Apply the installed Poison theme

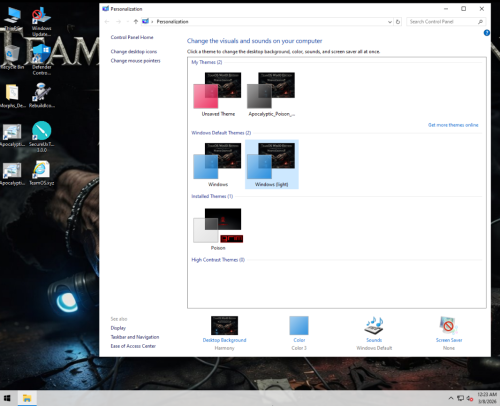point(218,229)
